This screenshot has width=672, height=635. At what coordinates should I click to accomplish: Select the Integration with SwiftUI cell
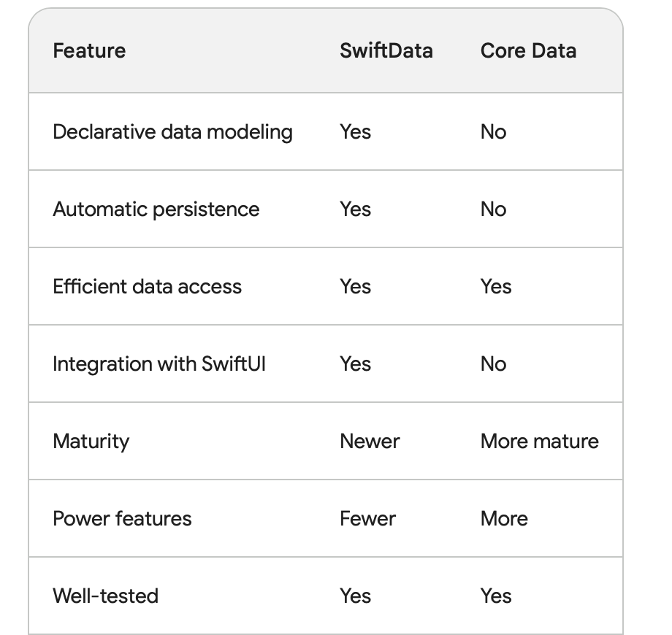coord(159,363)
